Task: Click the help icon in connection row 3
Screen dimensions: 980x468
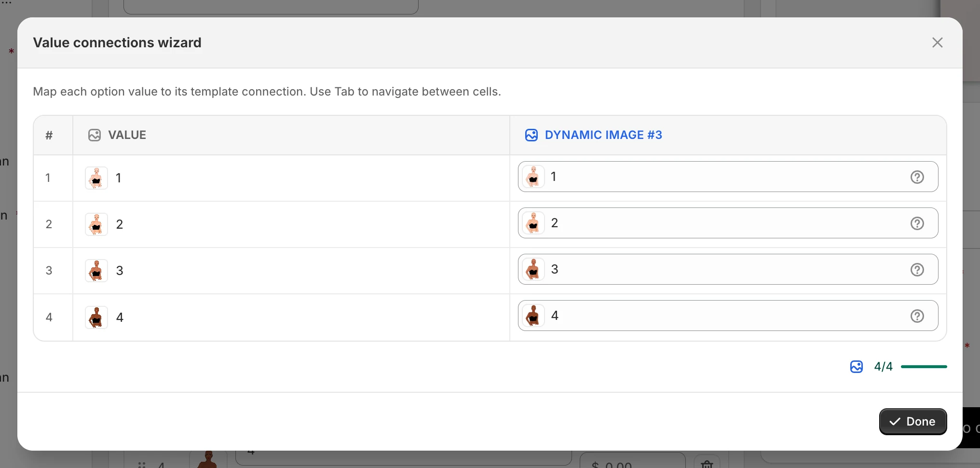Action: [917, 270]
